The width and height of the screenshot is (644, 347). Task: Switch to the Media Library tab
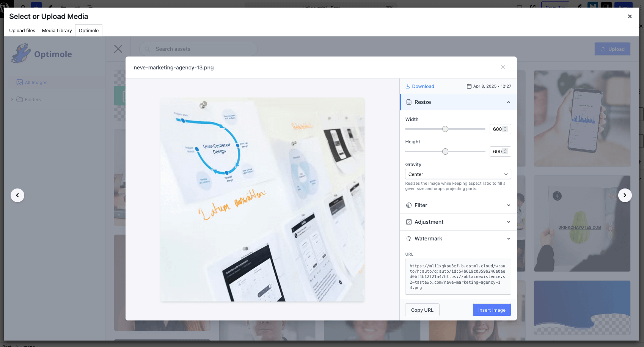(57, 31)
